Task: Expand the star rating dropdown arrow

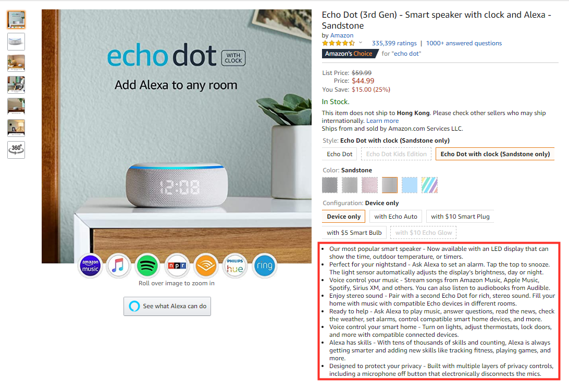Action: click(x=361, y=43)
